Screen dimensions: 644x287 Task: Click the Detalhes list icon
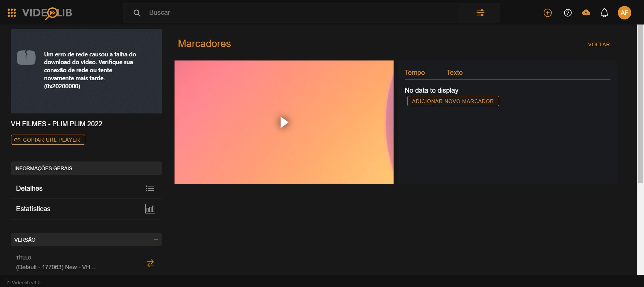(x=150, y=188)
